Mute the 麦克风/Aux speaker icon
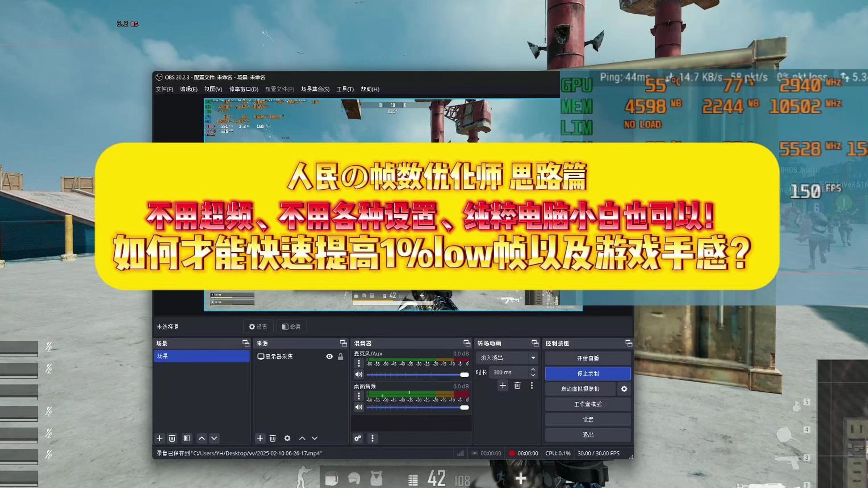 [x=359, y=374]
